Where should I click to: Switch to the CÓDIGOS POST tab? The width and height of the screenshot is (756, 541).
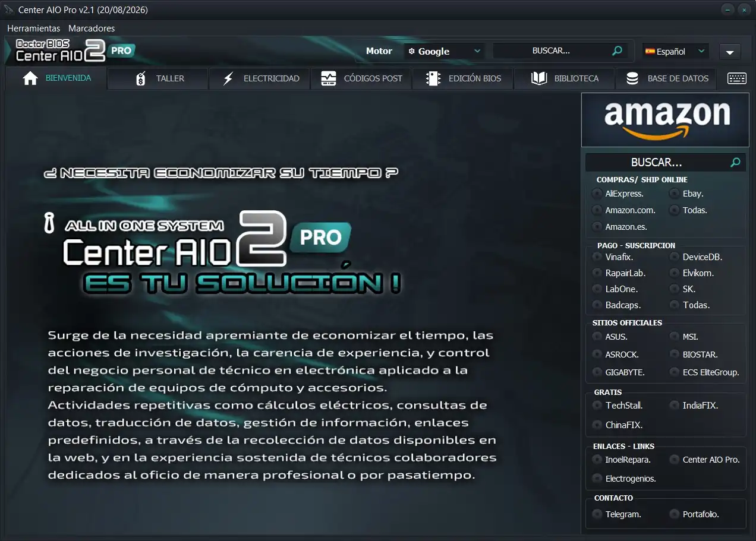[x=361, y=78]
